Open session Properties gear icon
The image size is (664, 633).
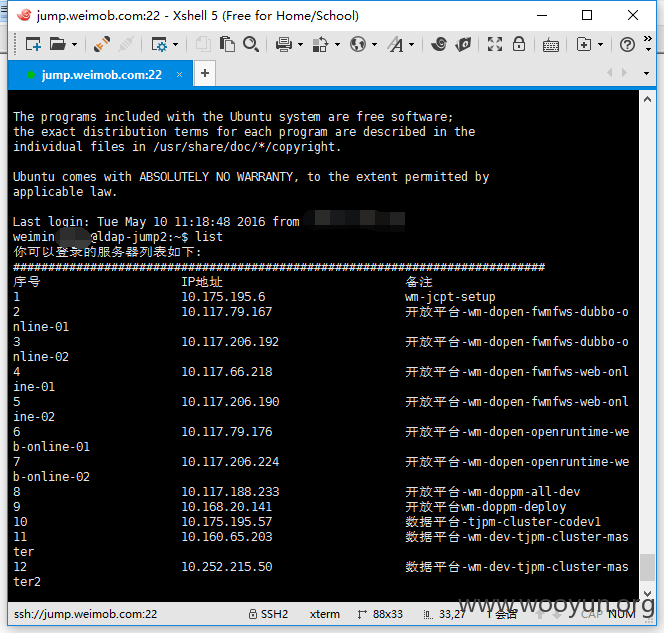[159, 44]
